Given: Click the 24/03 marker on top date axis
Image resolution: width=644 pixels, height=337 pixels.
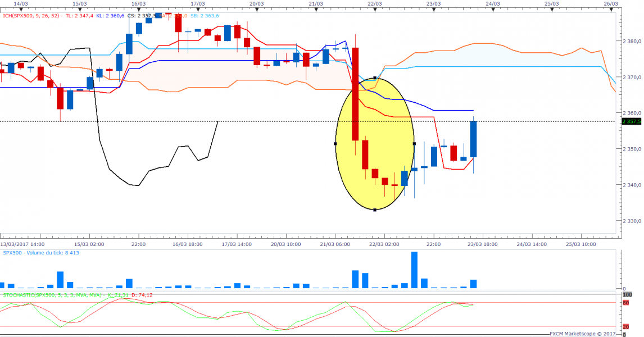Looking at the screenshot, I should 493,3.
